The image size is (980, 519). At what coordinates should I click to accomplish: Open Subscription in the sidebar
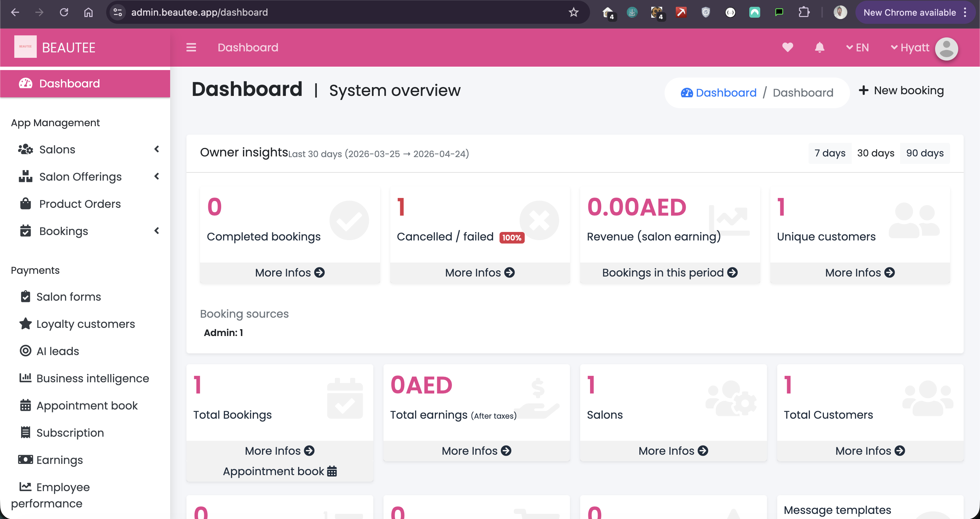click(x=70, y=433)
